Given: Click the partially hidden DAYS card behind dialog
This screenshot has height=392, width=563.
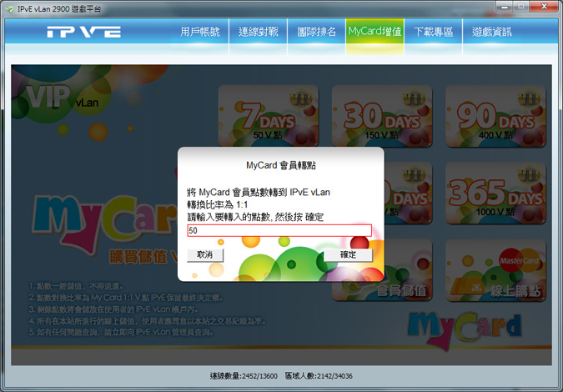Looking at the screenshot, I should (408, 193).
